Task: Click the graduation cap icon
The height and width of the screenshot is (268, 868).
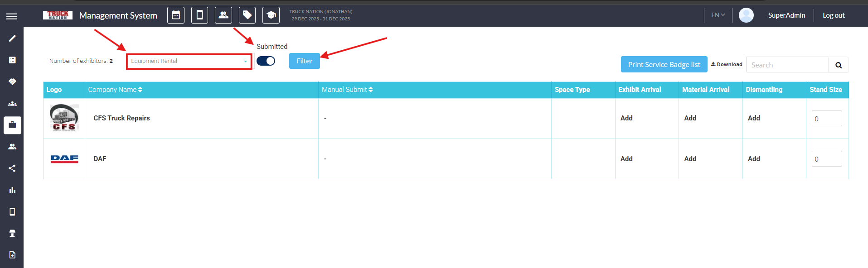Action: (271, 15)
